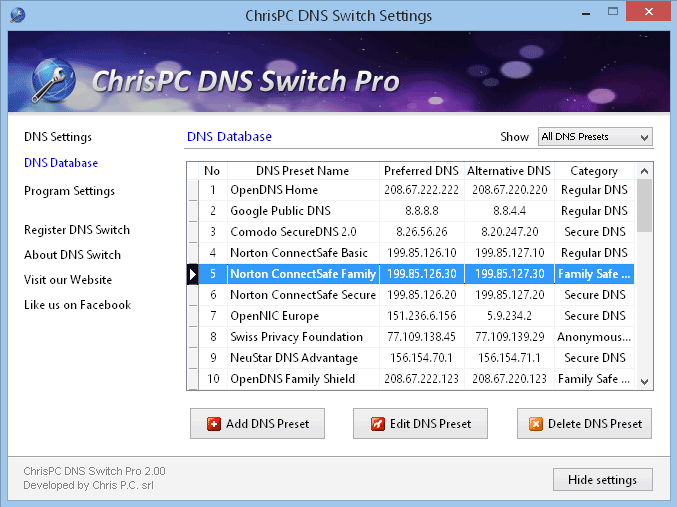Click the globe wrench logo in banner
The image size is (677, 507).
point(54,80)
